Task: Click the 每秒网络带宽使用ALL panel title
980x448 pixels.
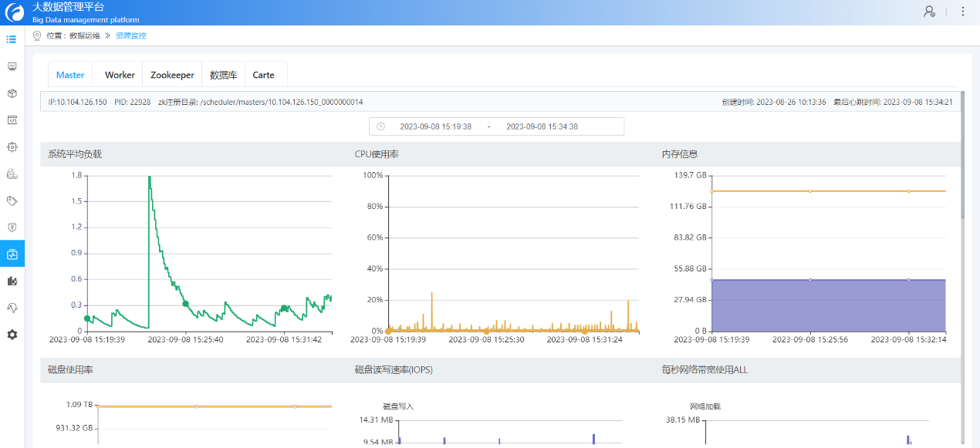Action: tap(705, 370)
